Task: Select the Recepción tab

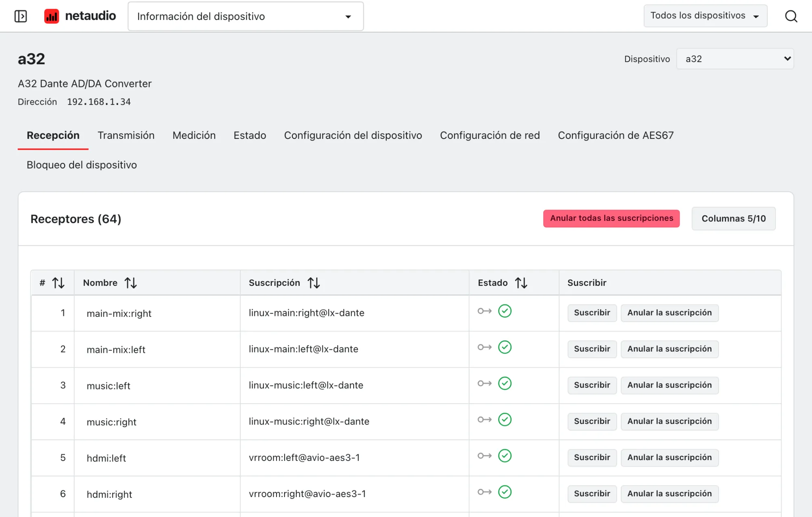Action: [53, 135]
